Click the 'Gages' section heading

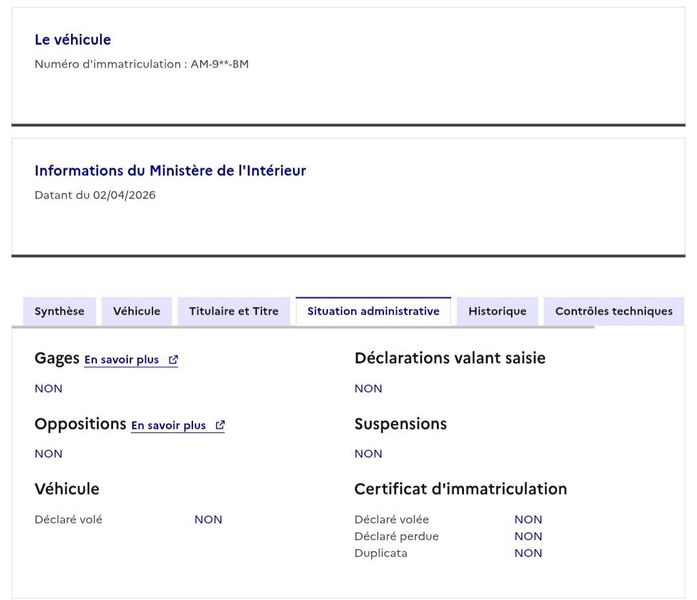pyautogui.click(x=56, y=358)
